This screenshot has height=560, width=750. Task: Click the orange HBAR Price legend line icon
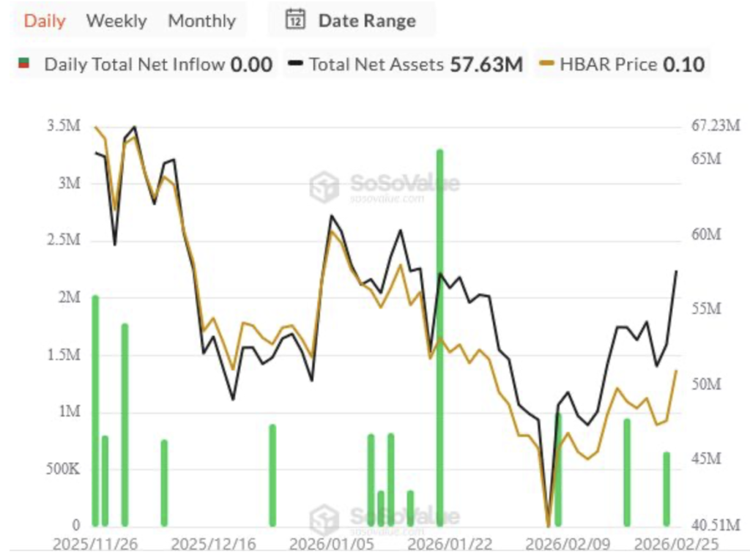pos(547,64)
